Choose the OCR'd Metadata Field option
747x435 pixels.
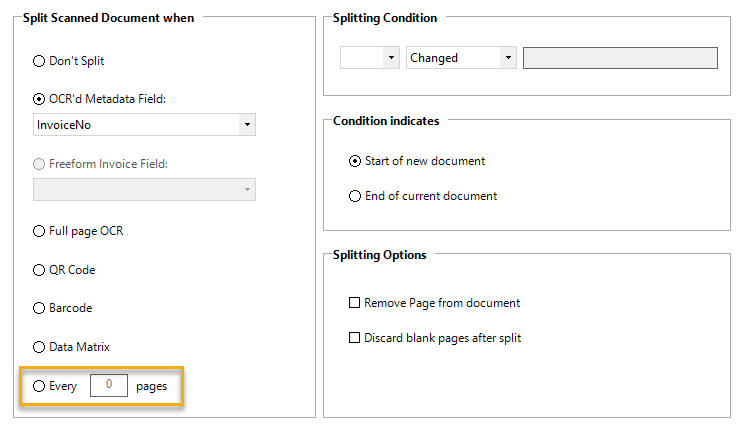pos(40,99)
